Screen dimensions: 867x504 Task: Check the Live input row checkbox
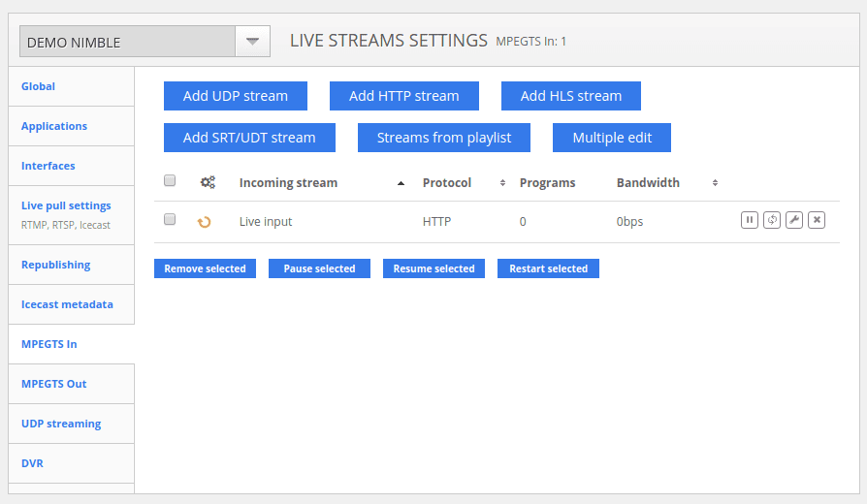(170, 220)
